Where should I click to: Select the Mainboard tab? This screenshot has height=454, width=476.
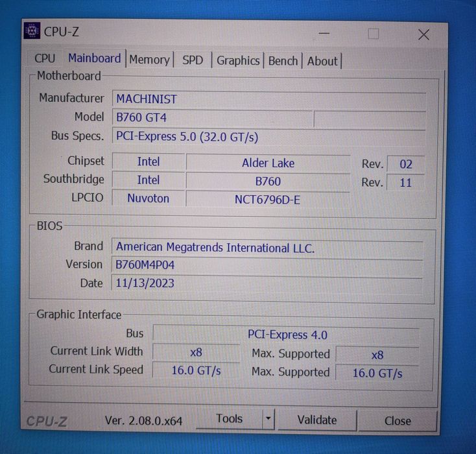point(95,58)
